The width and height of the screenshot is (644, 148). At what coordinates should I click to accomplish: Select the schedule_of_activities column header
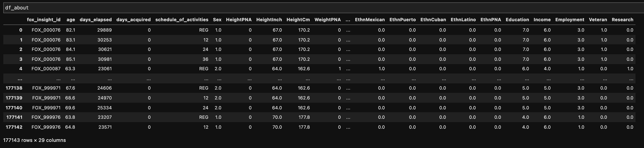coord(182,20)
